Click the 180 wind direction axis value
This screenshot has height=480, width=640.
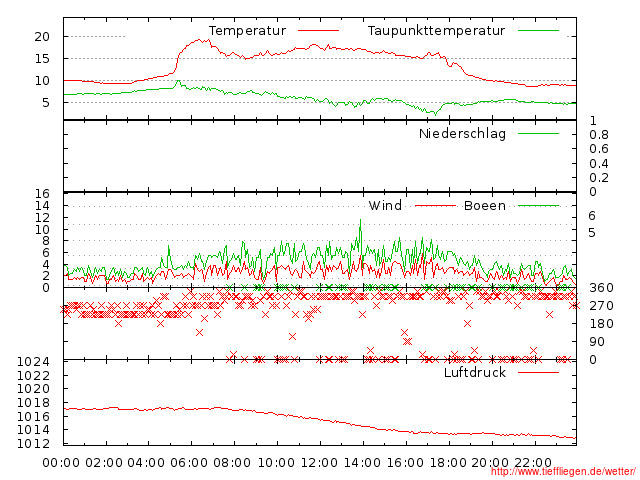[601, 324]
